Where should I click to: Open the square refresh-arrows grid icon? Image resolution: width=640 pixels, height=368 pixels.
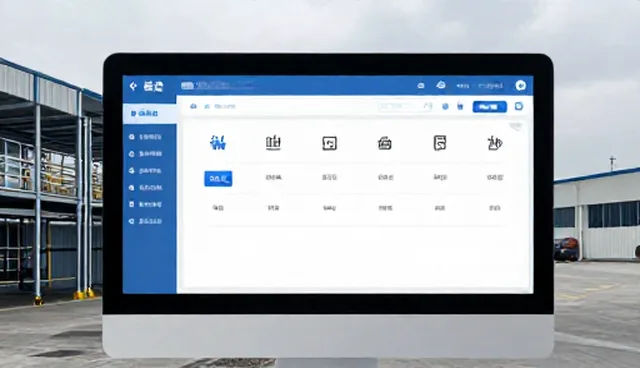[329, 143]
